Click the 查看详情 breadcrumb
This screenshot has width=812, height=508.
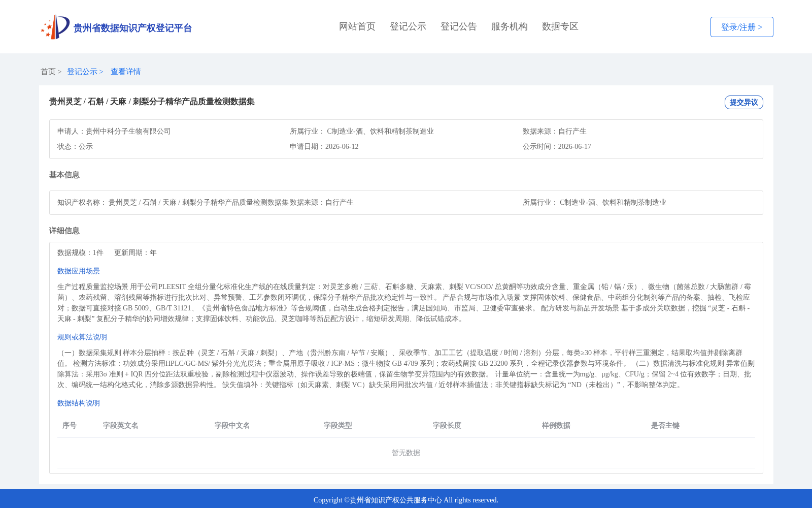pyautogui.click(x=126, y=72)
